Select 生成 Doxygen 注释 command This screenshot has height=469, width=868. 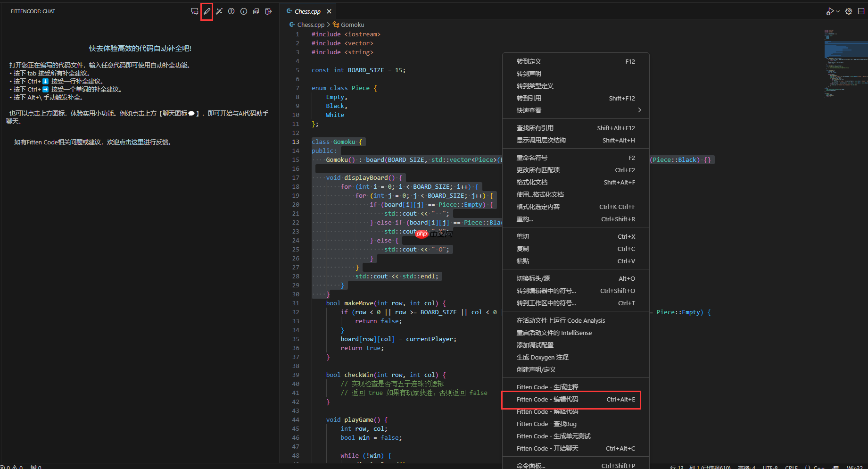tap(542, 357)
